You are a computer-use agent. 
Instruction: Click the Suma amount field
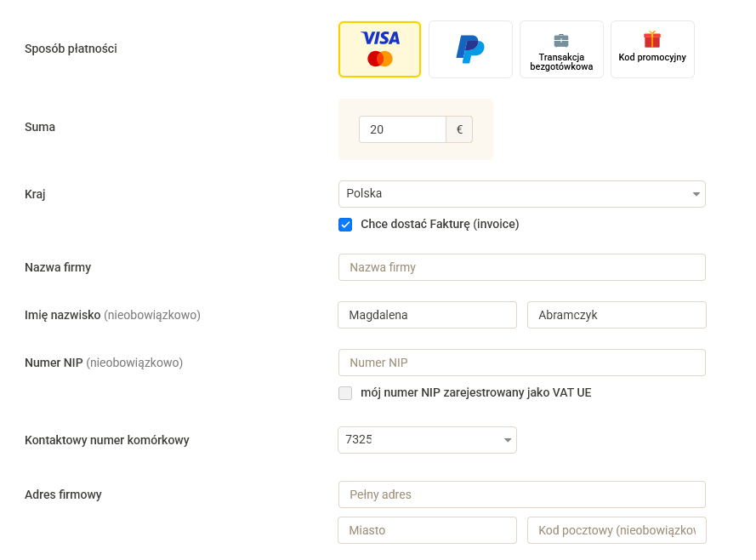pos(402,129)
